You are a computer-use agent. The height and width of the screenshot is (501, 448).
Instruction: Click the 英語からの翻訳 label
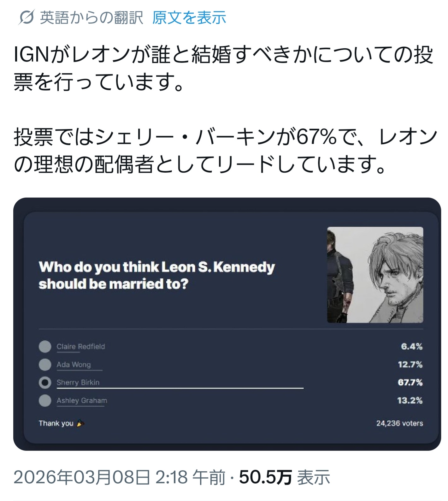(x=91, y=18)
